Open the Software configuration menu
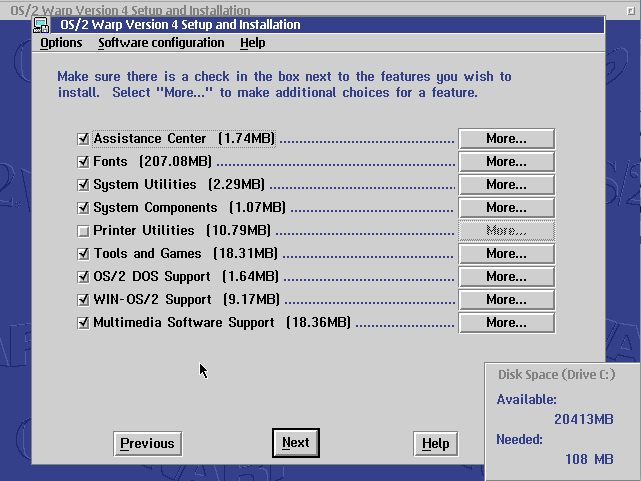 [161, 43]
